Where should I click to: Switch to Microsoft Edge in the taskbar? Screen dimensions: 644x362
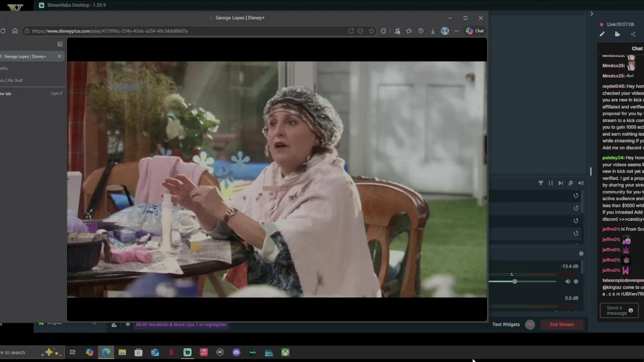[x=106, y=352]
